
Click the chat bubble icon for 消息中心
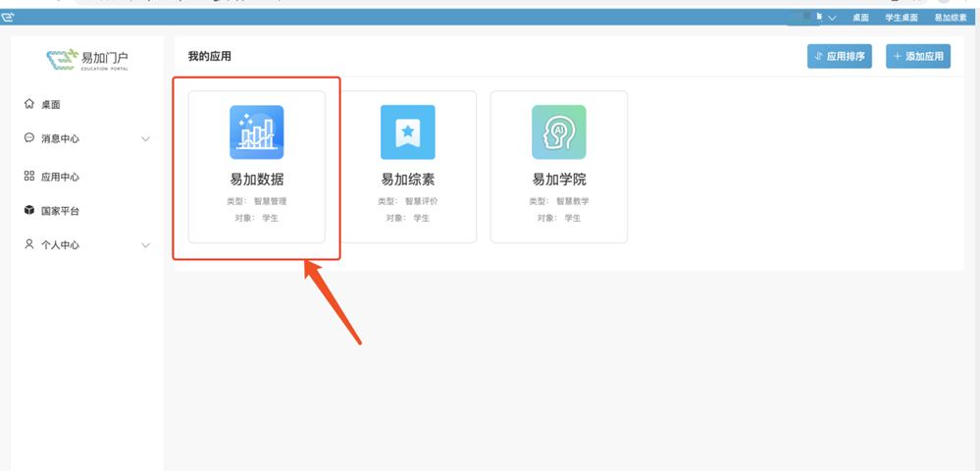pyautogui.click(x=29, y=138)
